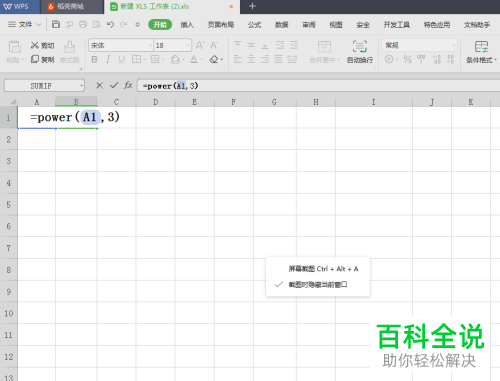Click the align right icon
The width and height of the screenshot is (500, 381).
coord(265,59)
